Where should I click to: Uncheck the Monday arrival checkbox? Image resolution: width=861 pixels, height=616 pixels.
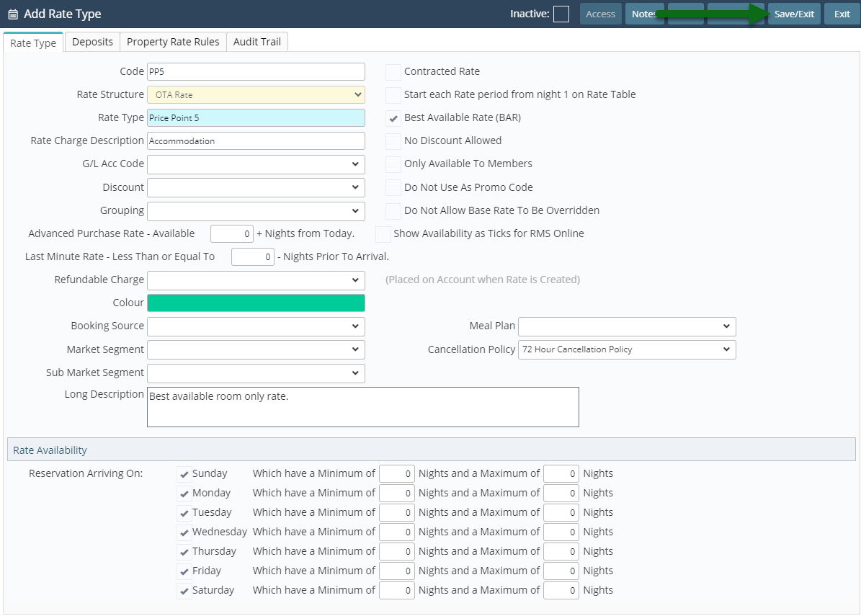tap(184, 494)
